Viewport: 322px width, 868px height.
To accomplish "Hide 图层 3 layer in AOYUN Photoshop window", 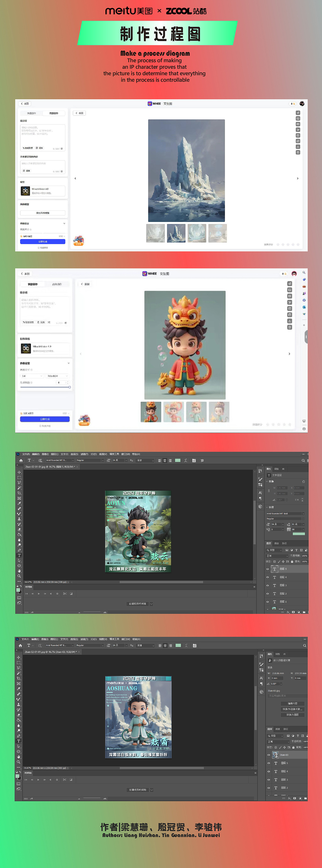I will pos(268,586).
